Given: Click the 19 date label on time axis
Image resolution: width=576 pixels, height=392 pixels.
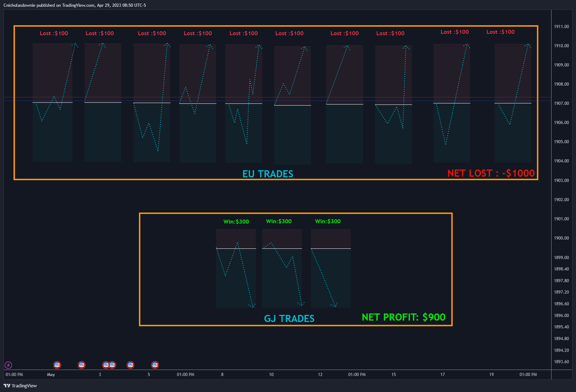Looking at the screenshot, I should coord(492,375).
